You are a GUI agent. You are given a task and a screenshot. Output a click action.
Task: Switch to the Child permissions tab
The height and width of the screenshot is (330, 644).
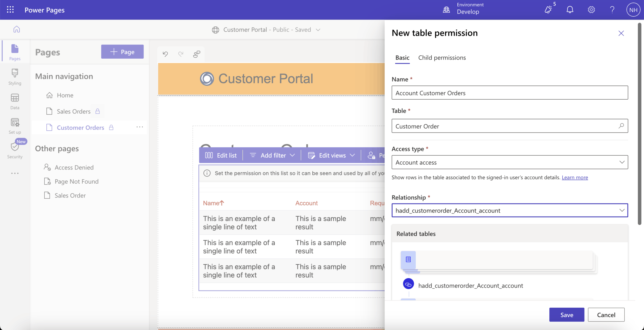point(442,58)
